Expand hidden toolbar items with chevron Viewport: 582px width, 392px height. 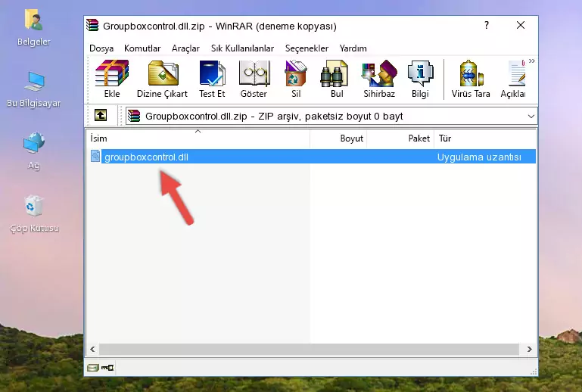[532, 61]
